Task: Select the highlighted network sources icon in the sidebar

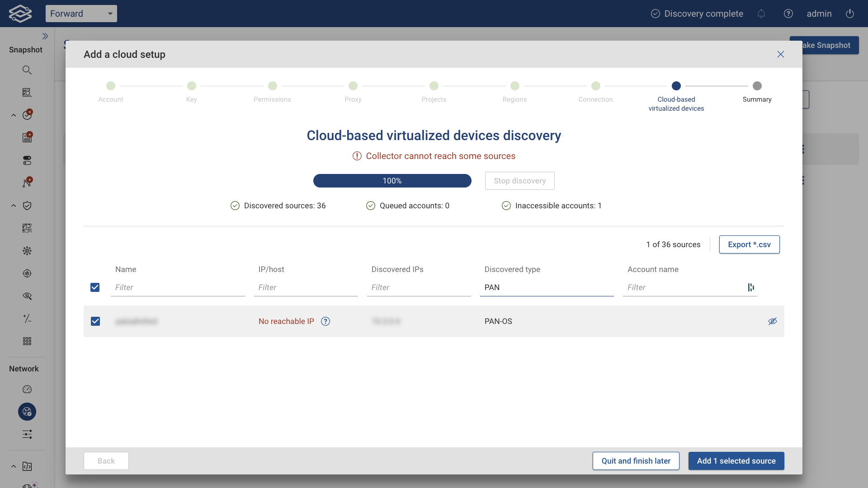Action: point(27,412)
